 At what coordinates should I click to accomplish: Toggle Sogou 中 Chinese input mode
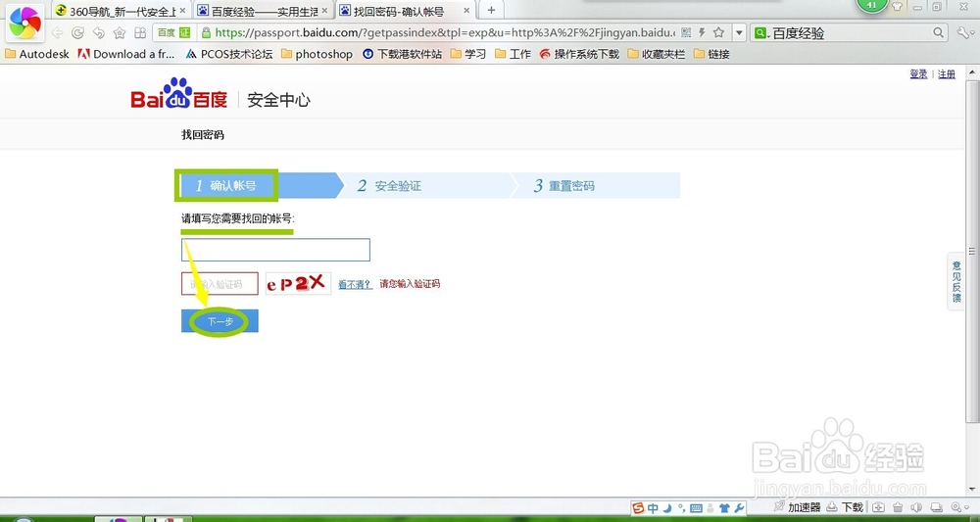click(x=653, y=507)
